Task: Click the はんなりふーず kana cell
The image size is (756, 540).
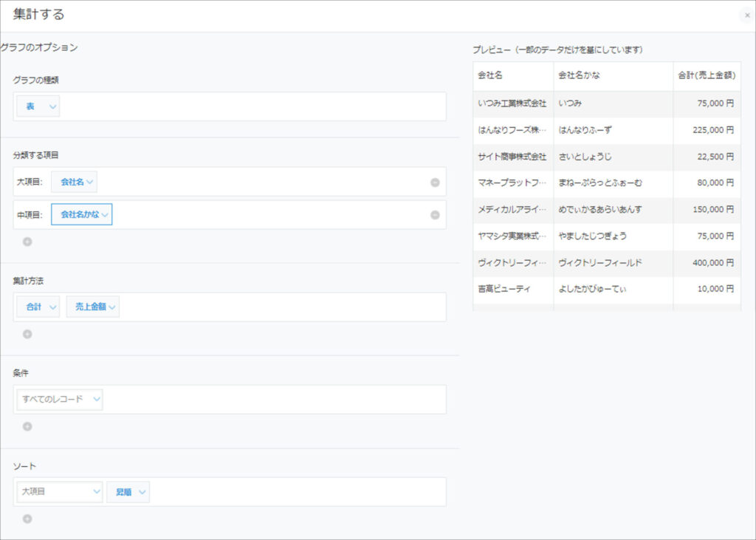Action: [x=614, y=130]
